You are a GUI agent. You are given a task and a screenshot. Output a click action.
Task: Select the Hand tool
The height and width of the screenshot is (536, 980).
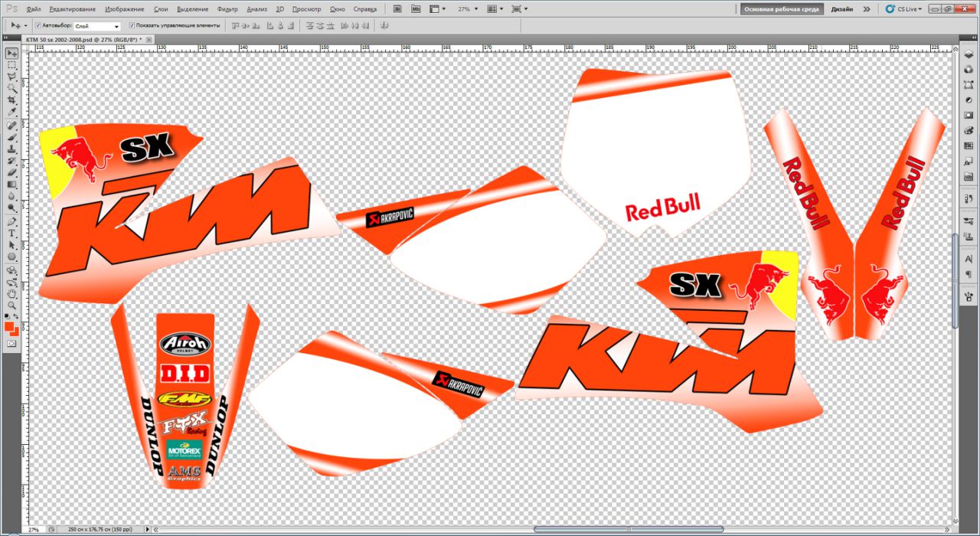tap(11, 293)
